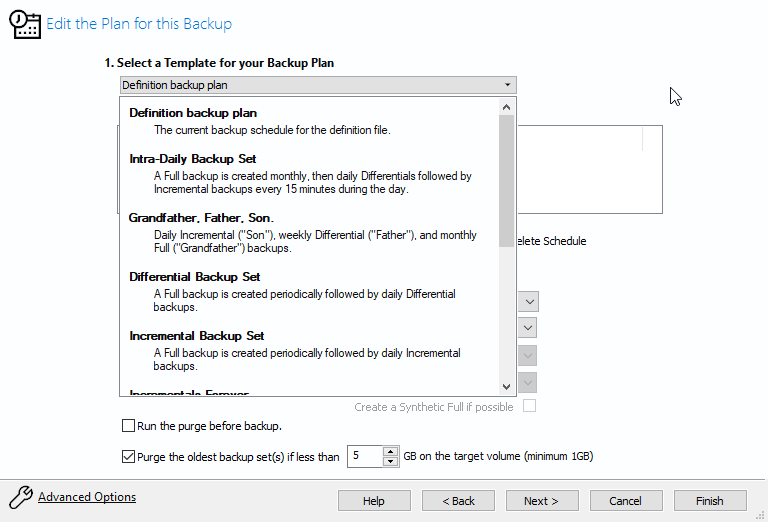The height and width of the screenshot is (522, 768).
Task: Toggle Create a Synthetic Full checkbox
Action: point(529,406)
